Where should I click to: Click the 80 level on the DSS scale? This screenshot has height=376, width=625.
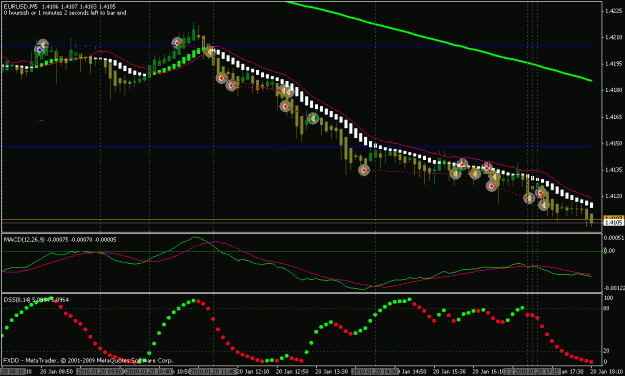(607, 308)
